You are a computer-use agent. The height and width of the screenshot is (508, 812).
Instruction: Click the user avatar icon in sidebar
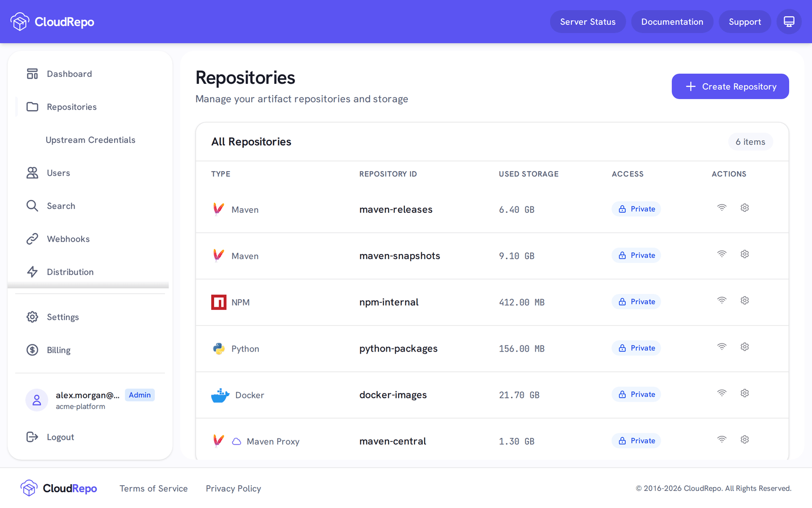coord(37,400)
